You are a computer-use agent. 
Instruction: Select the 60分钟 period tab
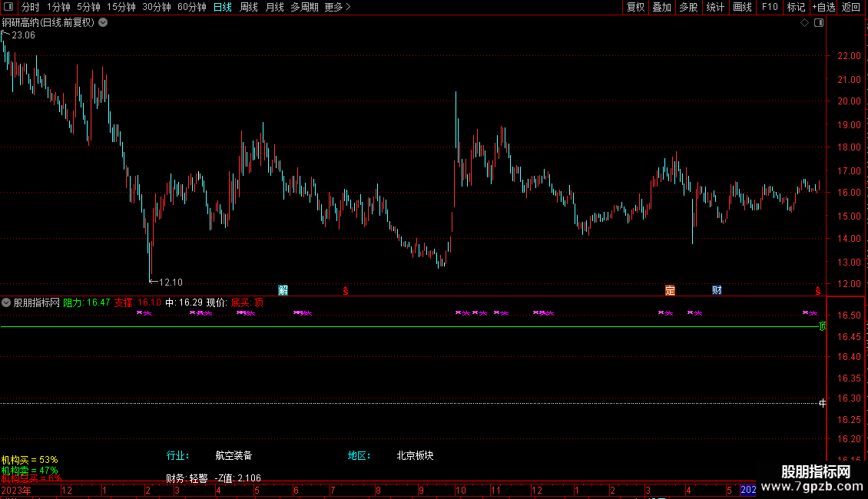(191, 7)
